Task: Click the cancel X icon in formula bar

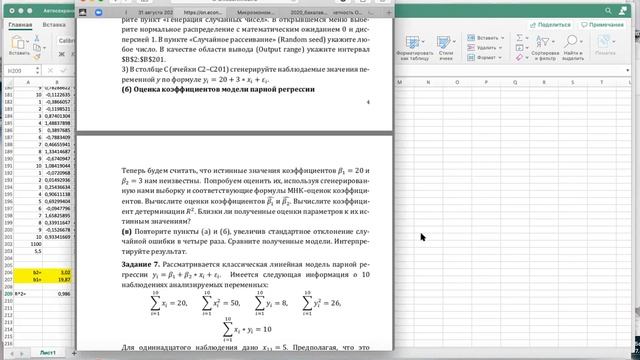Action: click(x=50, y=71)
